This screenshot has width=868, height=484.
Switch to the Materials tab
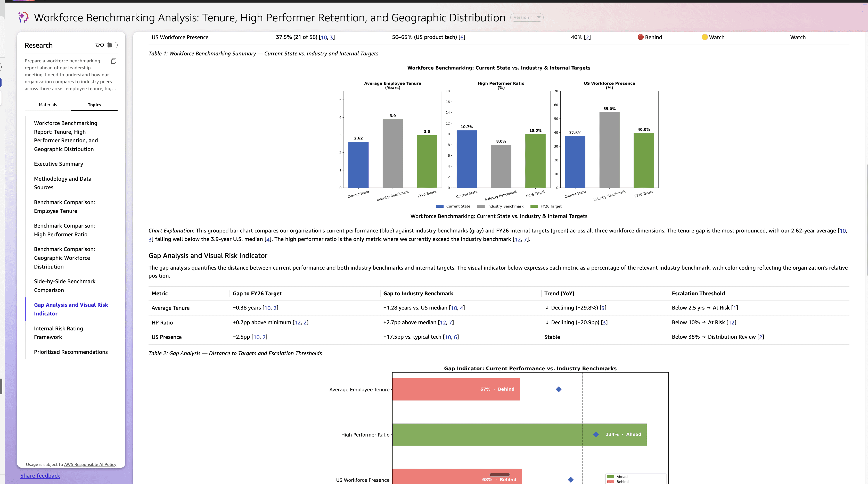[x=48, y=105]
